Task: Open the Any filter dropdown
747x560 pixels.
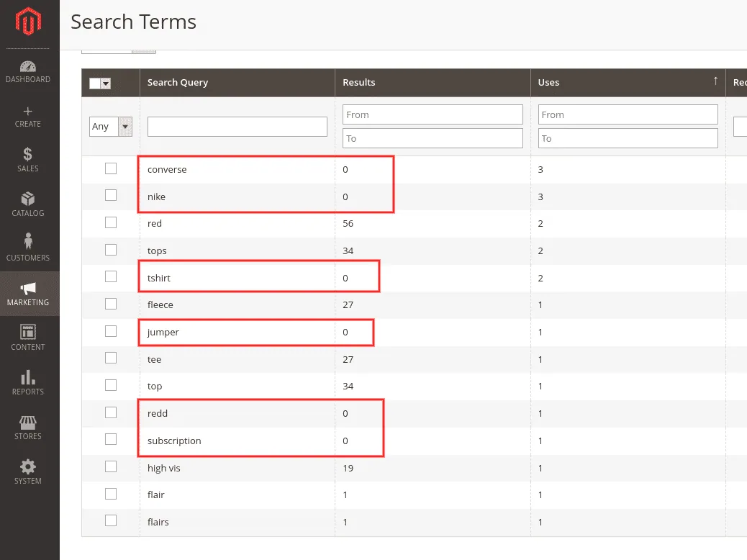Action: coord(111,127)
